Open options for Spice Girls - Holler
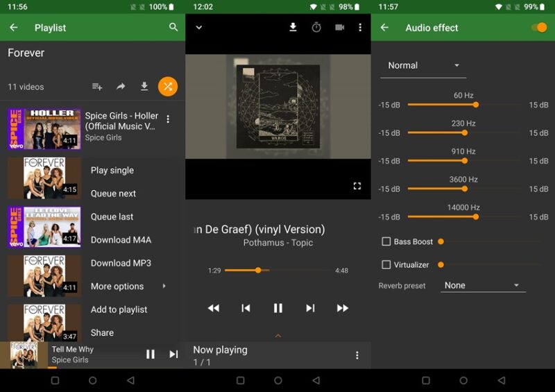555x392 pixels. coord(168,119)
